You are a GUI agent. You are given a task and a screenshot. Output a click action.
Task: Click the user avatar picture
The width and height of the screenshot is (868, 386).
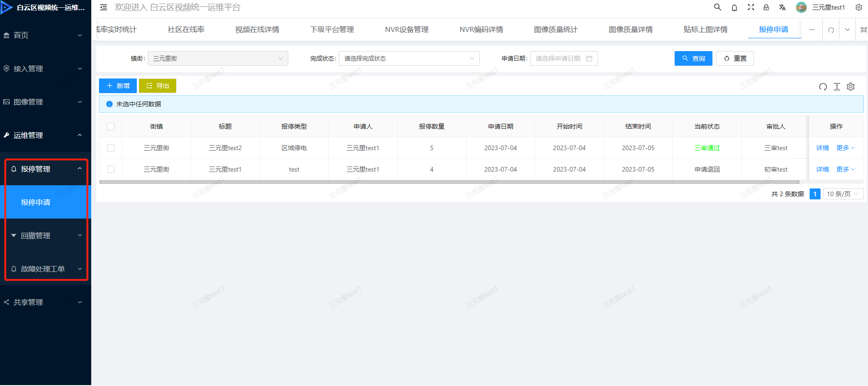tap(801, 7)
